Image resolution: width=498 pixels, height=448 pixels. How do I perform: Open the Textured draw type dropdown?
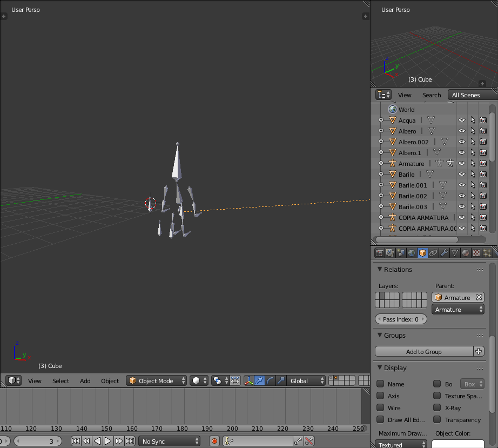pos(401,445)
